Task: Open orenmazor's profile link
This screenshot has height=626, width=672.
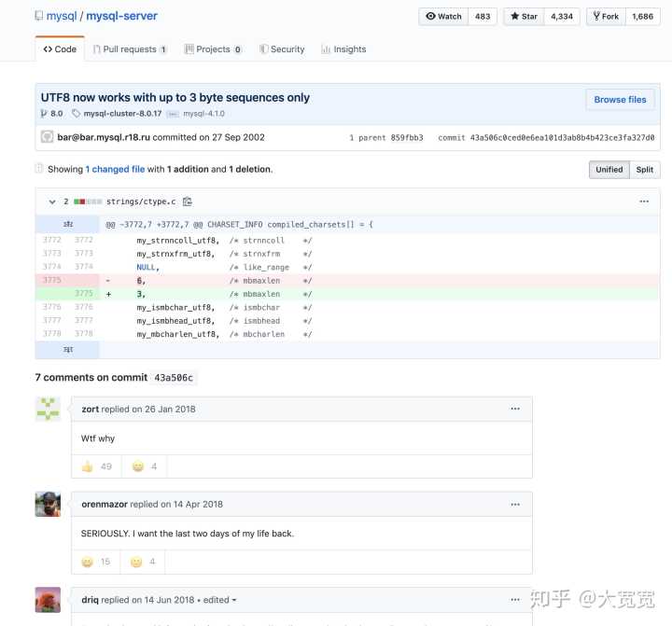Action: [x=105, y=505]
